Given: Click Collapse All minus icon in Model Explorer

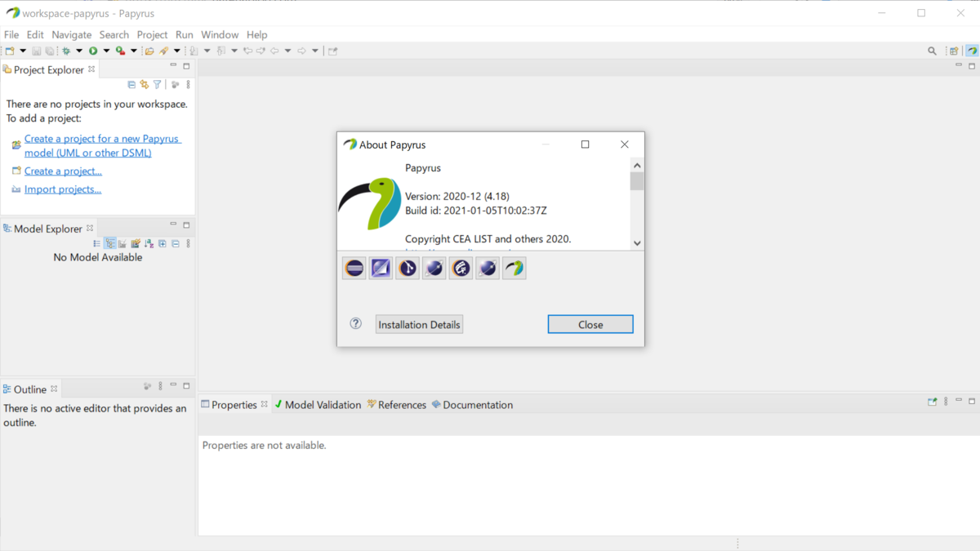Looking at the screenshot, I should coord(176,243).
